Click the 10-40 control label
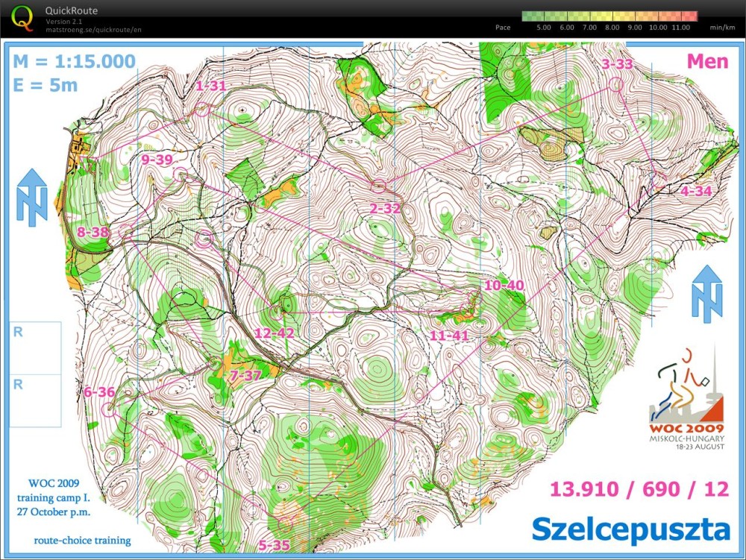Image resolution: width=746 pixels, height=560 pixels. [504, 286]
